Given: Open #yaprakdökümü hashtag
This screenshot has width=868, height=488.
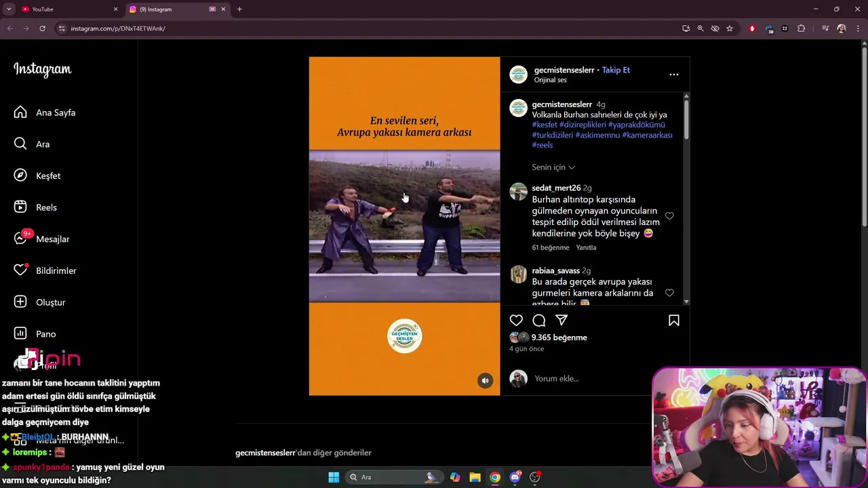Looking at the screenshot, I should point(637,125).
